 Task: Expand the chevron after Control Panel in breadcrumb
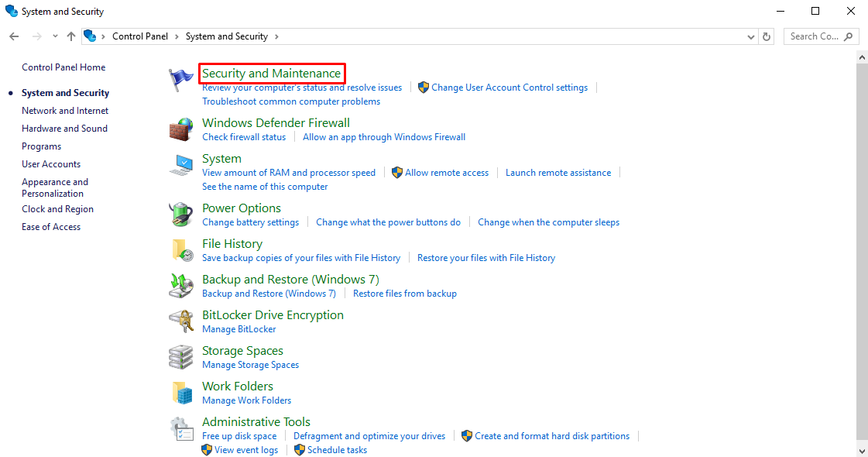tap(177, 36)
